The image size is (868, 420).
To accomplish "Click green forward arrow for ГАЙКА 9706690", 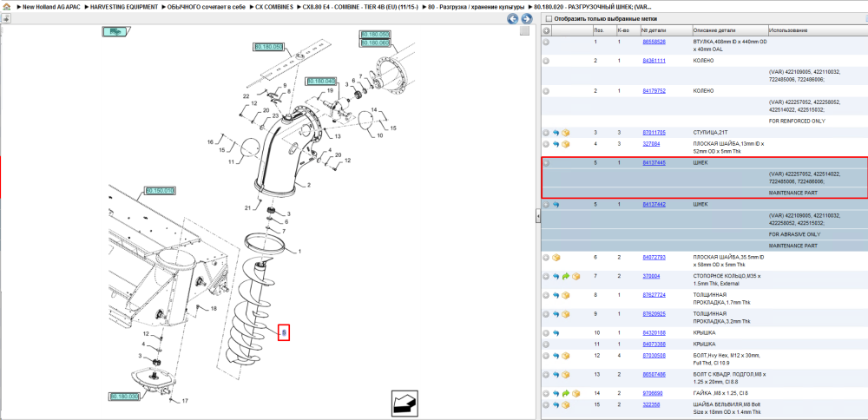I will coord(566,393).
